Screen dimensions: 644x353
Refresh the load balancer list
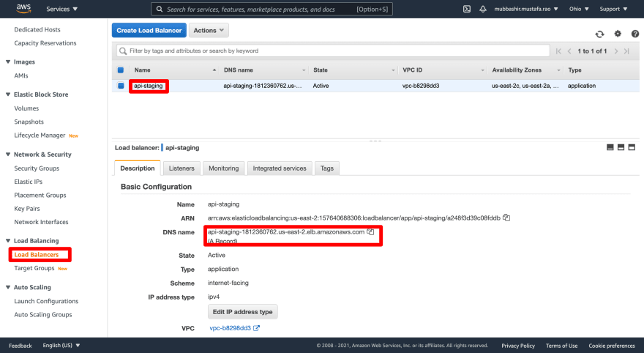pyautogui.click(x=599, y=34)
